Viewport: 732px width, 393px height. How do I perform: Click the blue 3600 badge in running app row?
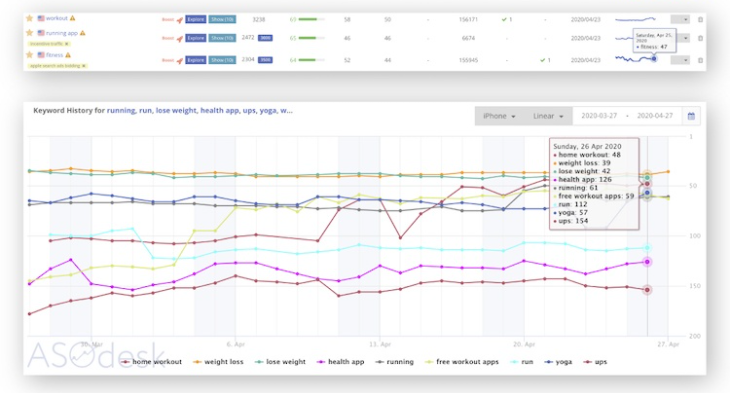(265, 38)
